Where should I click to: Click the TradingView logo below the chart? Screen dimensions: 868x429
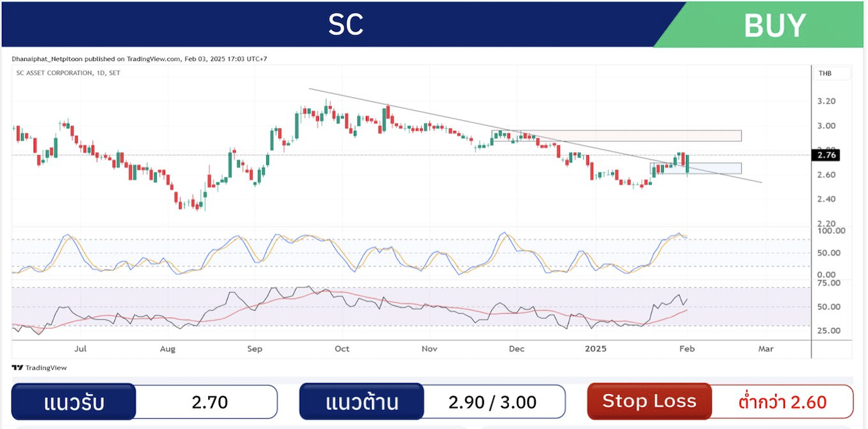(x=39, y=368)
